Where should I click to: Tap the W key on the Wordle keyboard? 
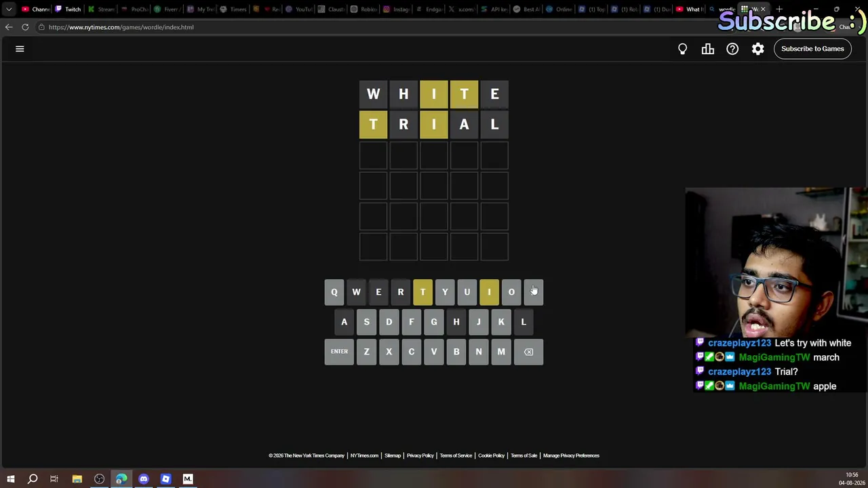[356, 292]
